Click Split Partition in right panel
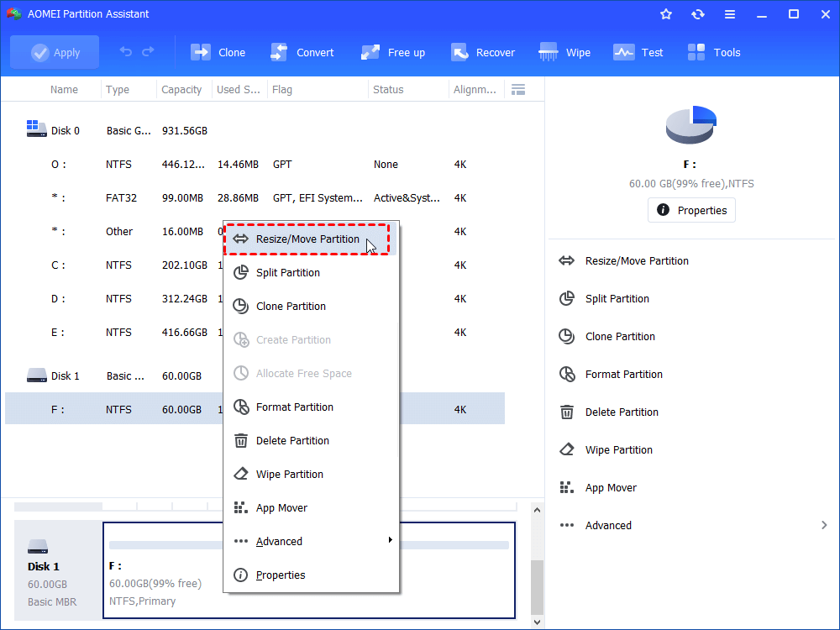 [x=617, y=299]
